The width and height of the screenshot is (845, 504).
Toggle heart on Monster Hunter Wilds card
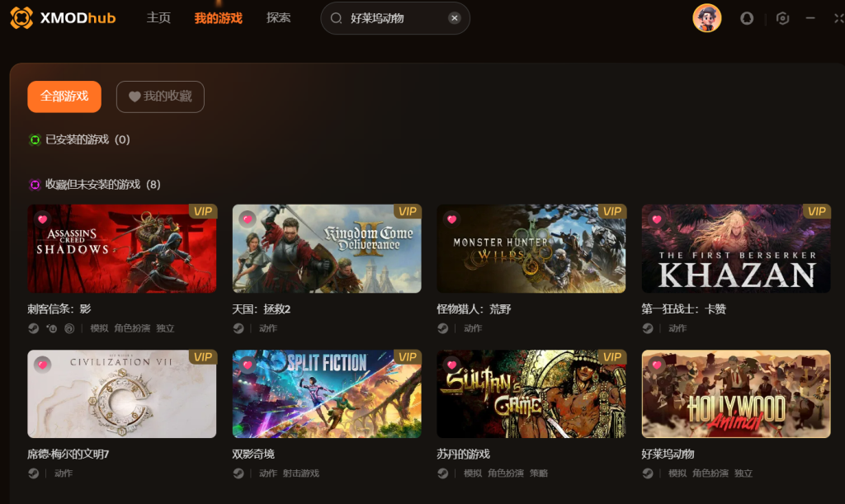[451, 219]
